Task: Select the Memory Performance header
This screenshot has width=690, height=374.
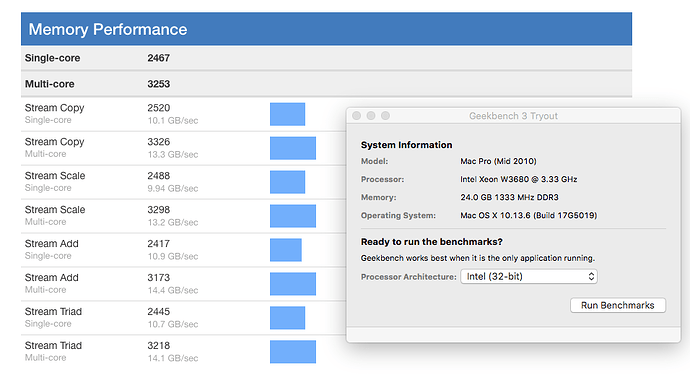Action: point(327,29)
